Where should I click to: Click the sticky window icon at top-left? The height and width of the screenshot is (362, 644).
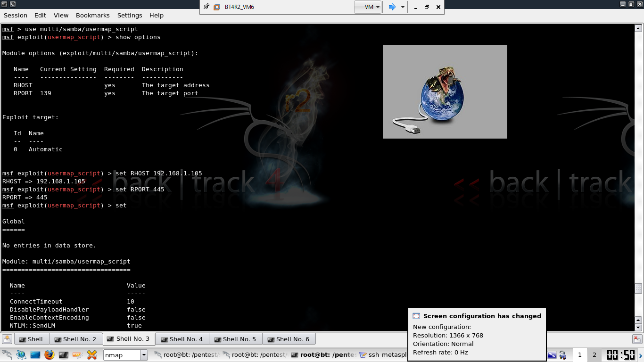[x=13, y=4]
